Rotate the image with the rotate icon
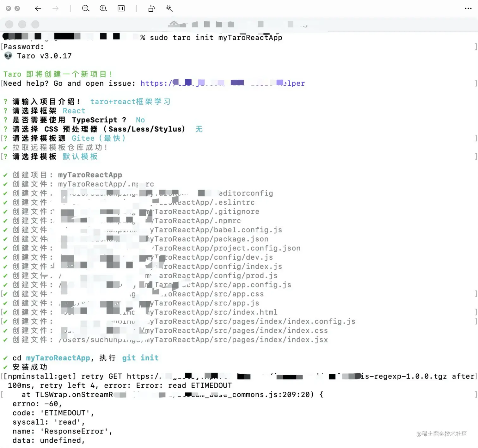 [x=151, y=9]
